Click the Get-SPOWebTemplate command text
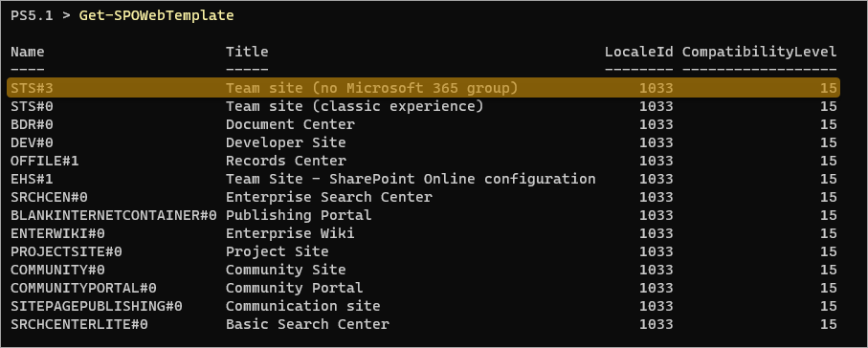868x348 pixels. [x=156, y=15]
